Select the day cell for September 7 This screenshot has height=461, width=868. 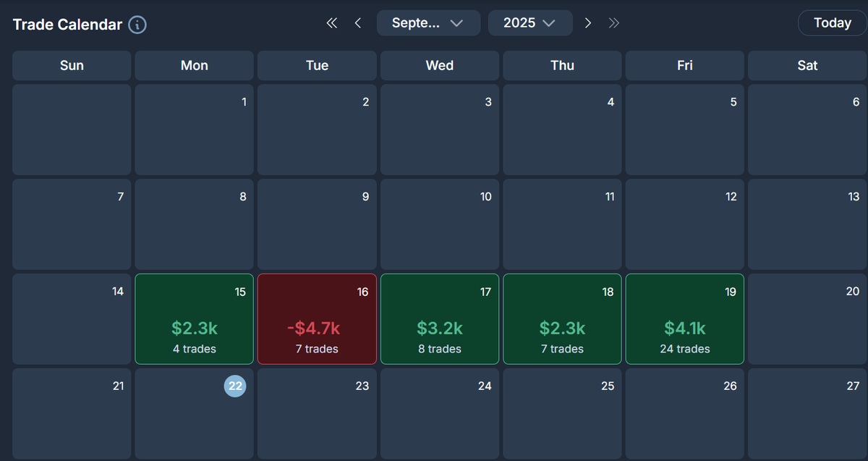(x=72, y=224)
